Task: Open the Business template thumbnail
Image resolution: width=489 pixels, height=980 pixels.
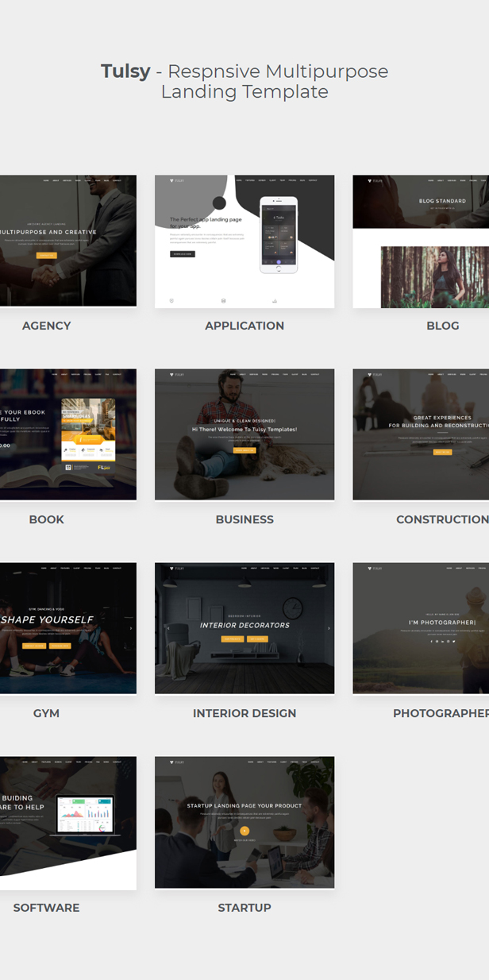Action: click(244, 434)
